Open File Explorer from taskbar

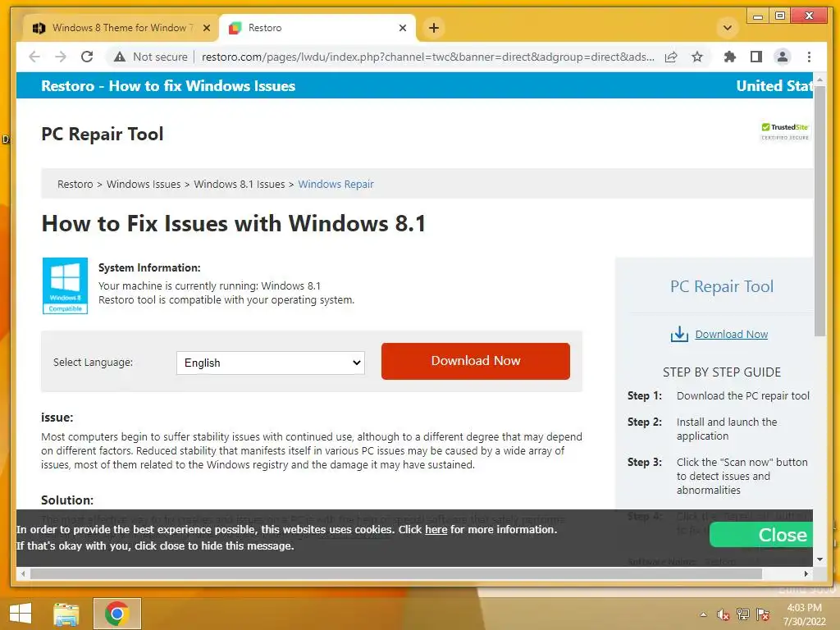(66, 614)
